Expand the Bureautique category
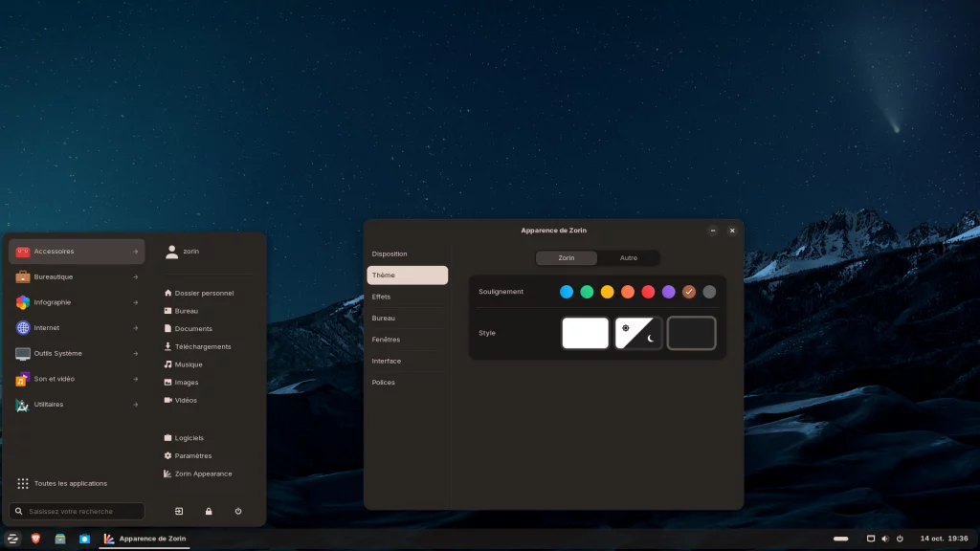 (x=77, y=277)
